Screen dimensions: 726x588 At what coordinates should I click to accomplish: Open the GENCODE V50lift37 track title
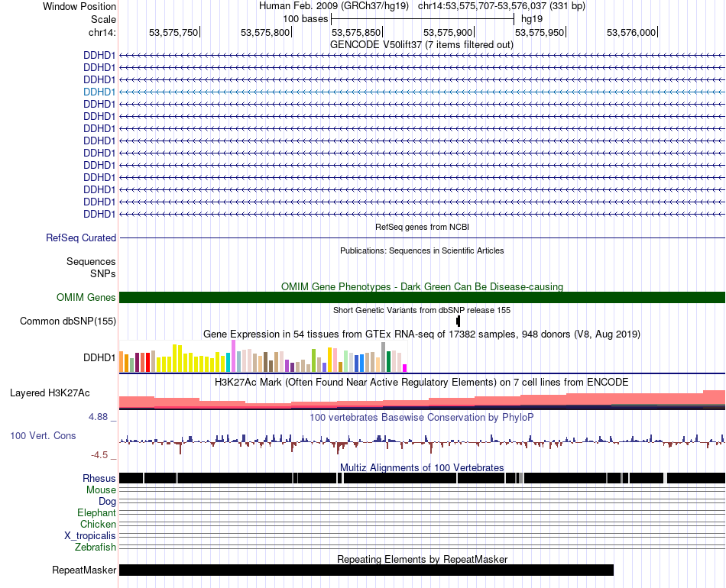coord(421,45)
